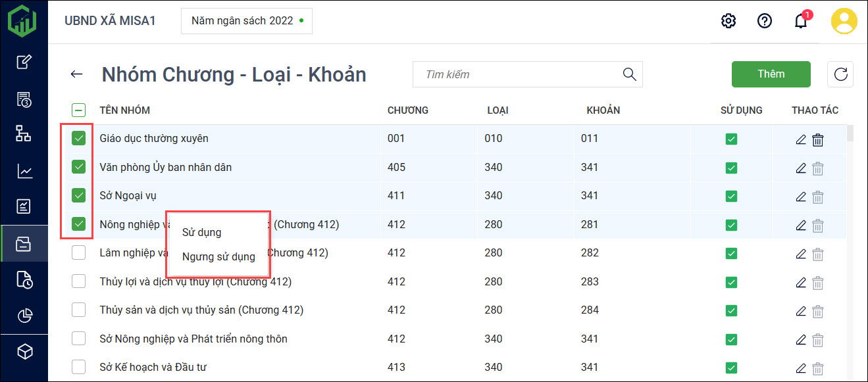Screen dimensions: 868x382
Task: Open the pie chart sidebar icon
Action: (x=24, y=316)
